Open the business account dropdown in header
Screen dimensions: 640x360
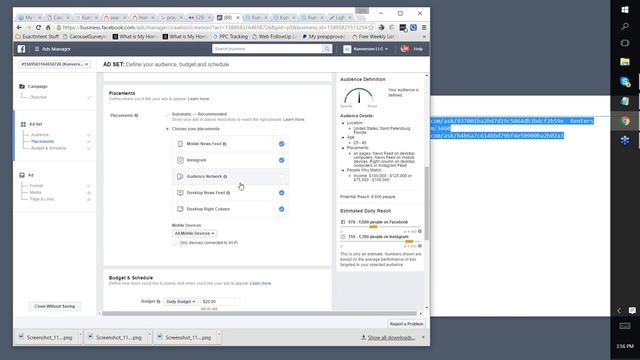pyautogui.click(x=366, y=49)
